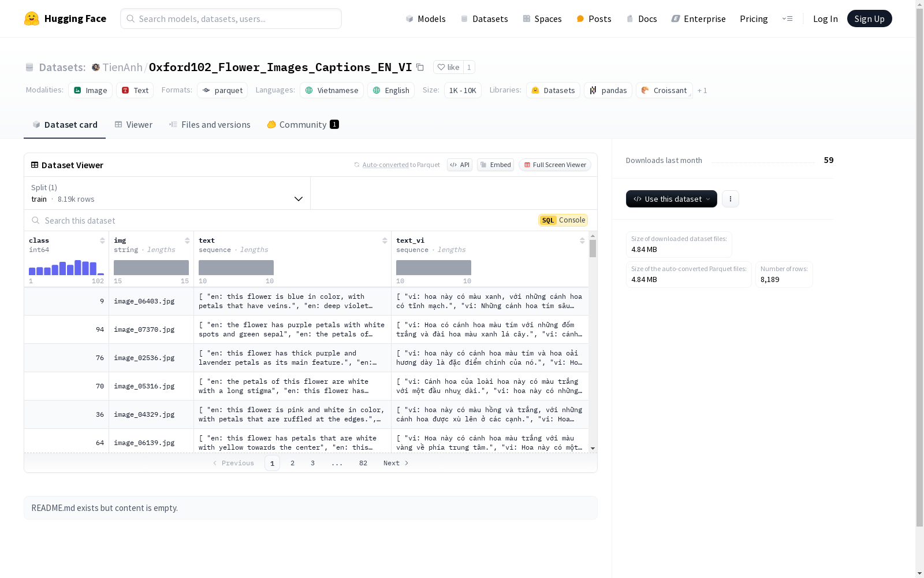Screen dimensions: 924x578
Task: Click the Sign Up button
Action: pyautogui.click(x=869, y=18)
